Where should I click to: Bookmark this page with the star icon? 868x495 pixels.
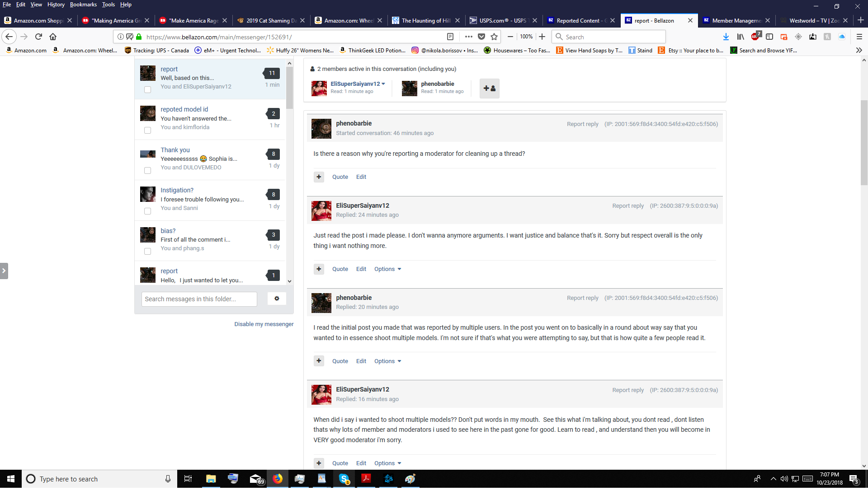(x=494, y=37)
